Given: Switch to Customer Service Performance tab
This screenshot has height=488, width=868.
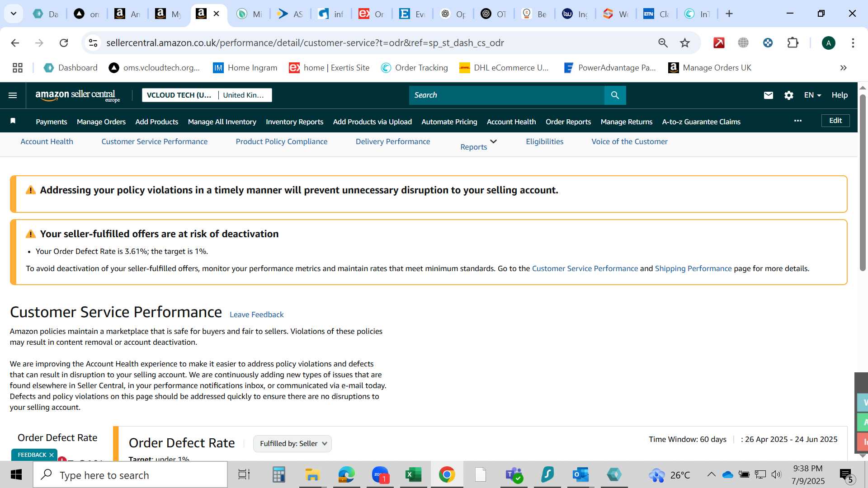Looking at the screenshot, I should [x=155, y=141].
